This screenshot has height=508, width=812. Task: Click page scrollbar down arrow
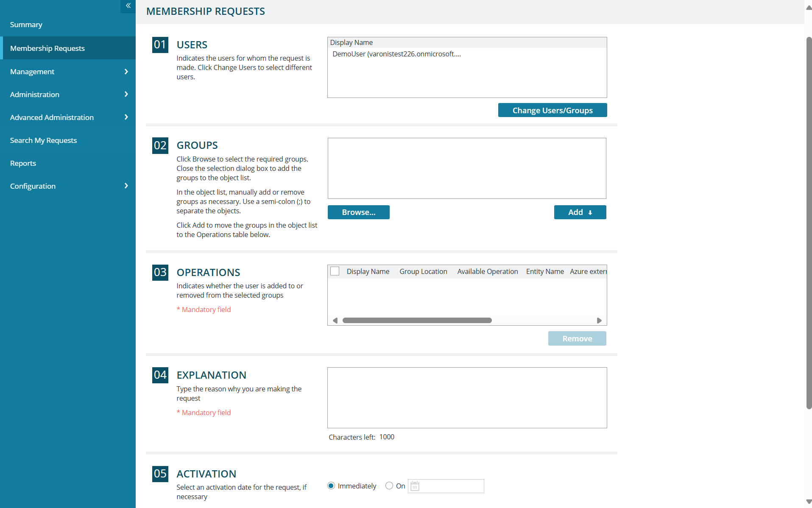(x=809, y=502)
